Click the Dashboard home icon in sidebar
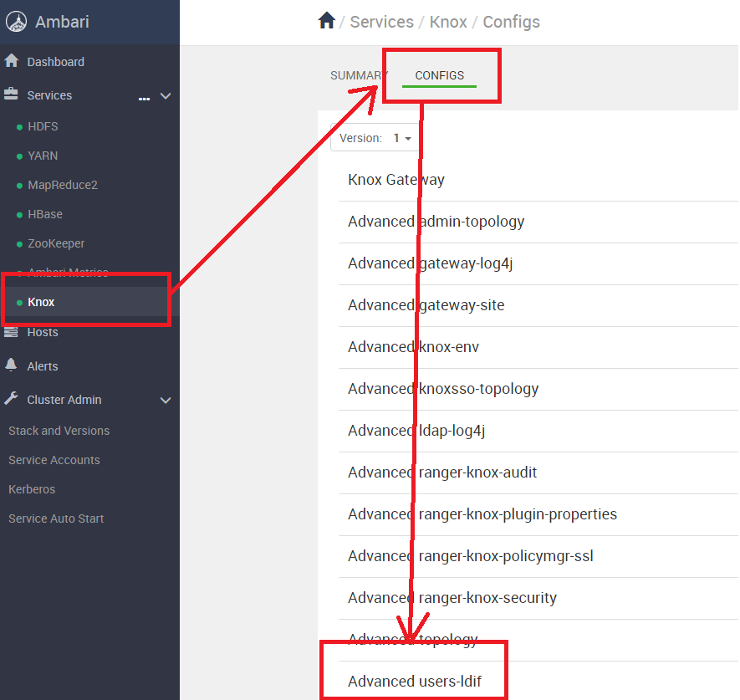This screenshot has height=700, width=740. click(x=12, y=61)
